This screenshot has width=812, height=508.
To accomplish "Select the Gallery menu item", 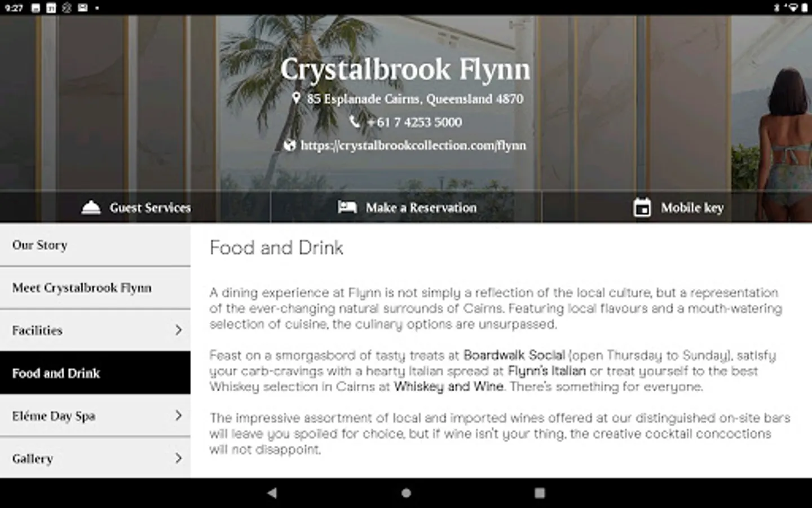I will pos(95,458).
